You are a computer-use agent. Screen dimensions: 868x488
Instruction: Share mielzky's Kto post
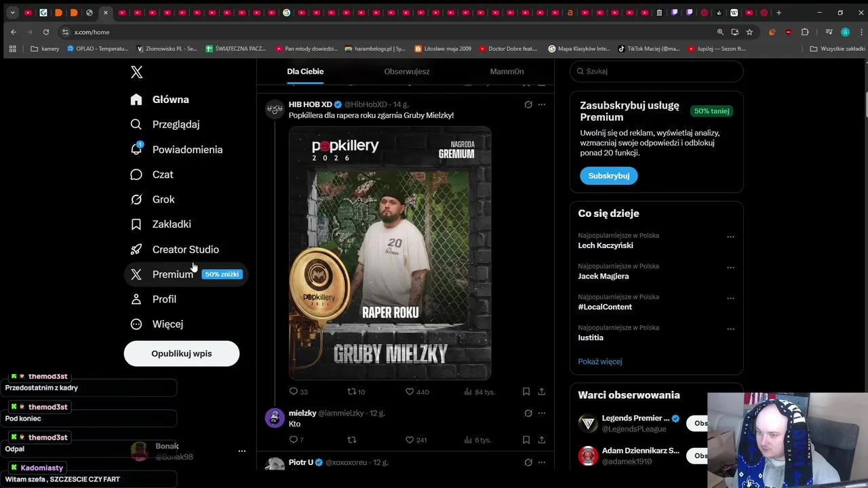click(541, 440)
